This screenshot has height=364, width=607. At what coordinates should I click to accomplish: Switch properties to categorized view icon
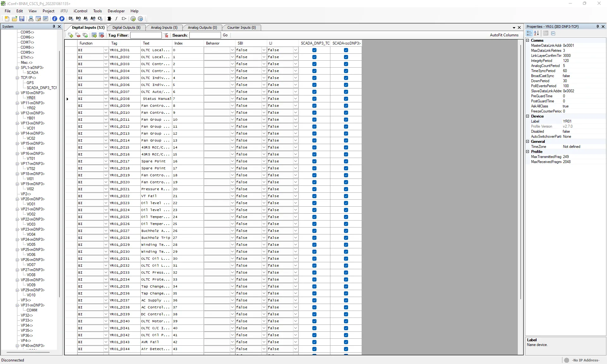pyautogui.click(x=529, y=33)
